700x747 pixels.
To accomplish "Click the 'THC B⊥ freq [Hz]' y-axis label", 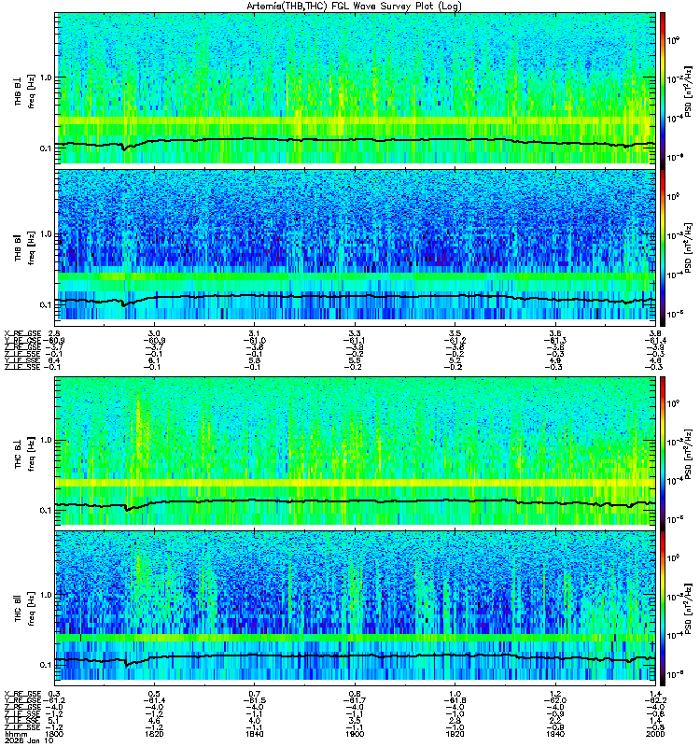I will click(x=24, y=454).
